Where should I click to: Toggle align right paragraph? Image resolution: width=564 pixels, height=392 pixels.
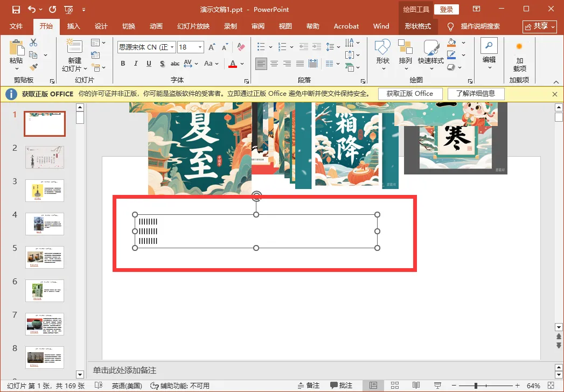(287, 64)
